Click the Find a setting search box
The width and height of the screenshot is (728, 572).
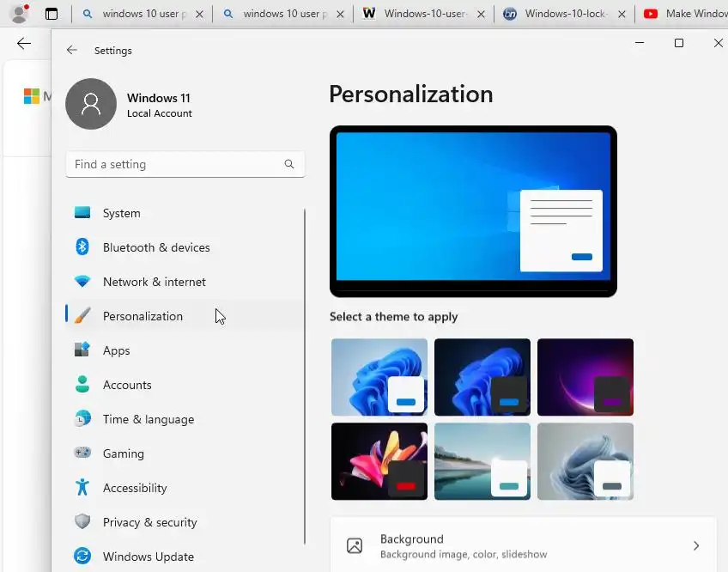[x=185, y=164]
